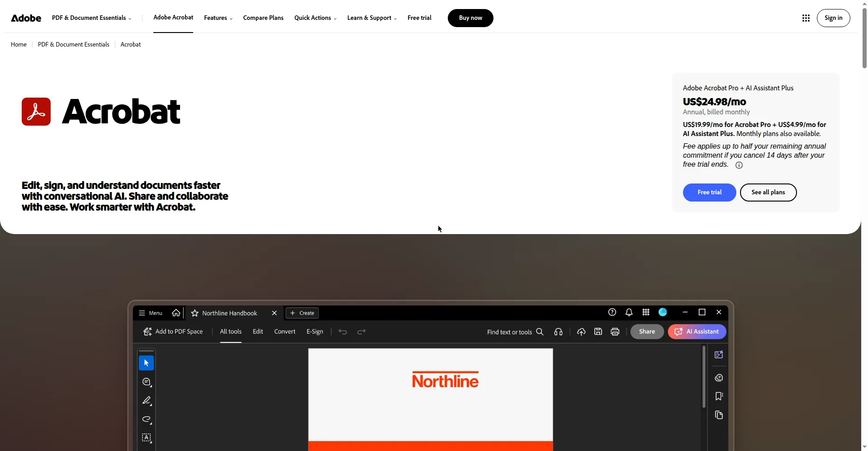Click the printer icon

615,332
